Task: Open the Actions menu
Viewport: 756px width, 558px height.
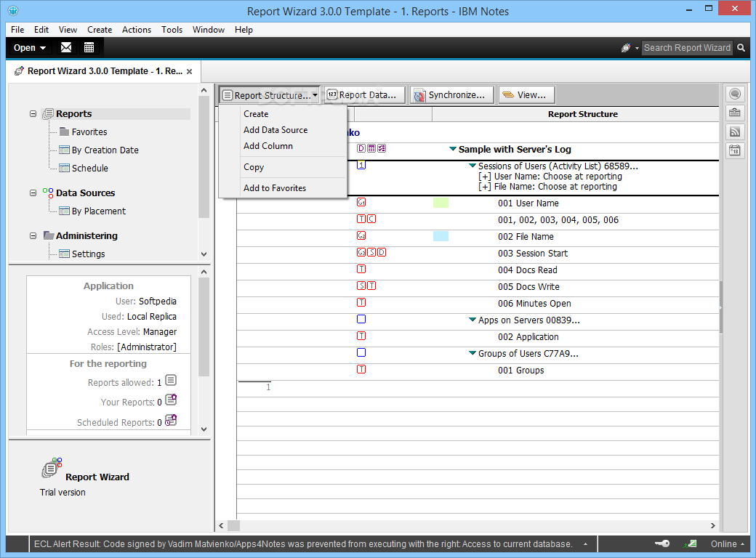Action: click(x=137, y=29)
